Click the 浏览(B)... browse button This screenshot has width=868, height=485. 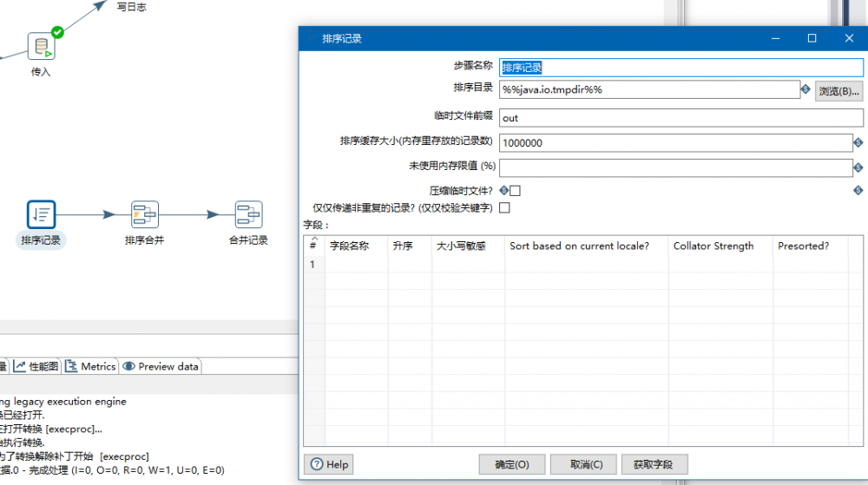coord(838,91)
